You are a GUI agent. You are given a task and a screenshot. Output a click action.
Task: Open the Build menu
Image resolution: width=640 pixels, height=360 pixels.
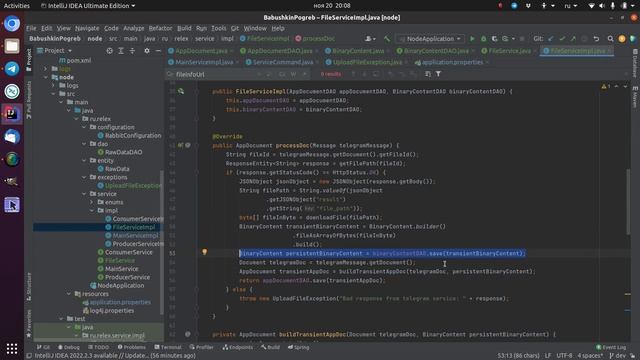tap(184, 28)
